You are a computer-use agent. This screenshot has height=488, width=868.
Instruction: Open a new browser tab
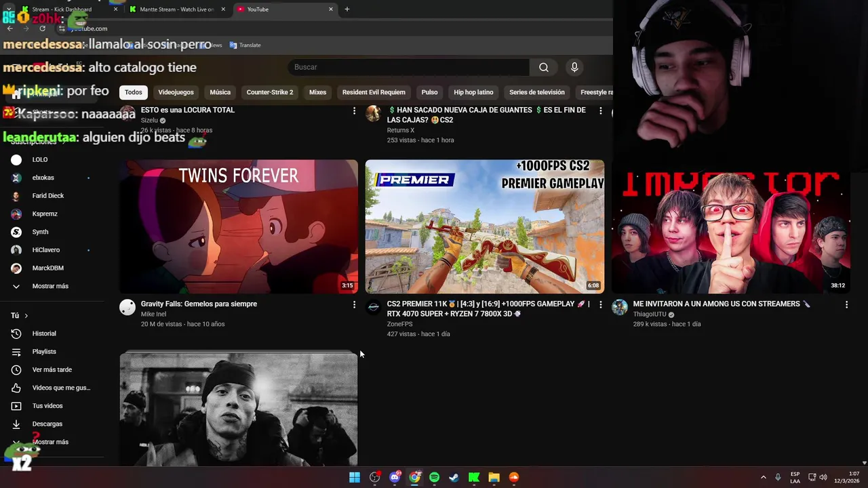coord(347,9)
